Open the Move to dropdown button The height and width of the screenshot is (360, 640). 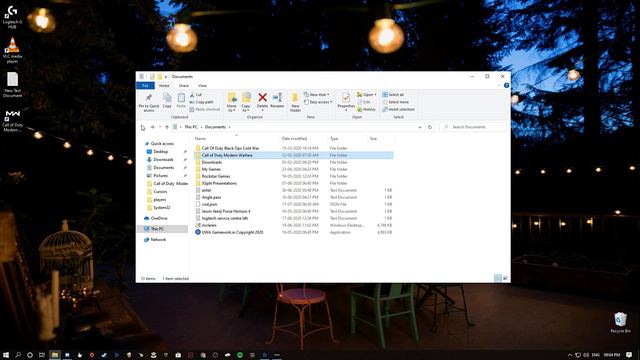click(232, 102)
